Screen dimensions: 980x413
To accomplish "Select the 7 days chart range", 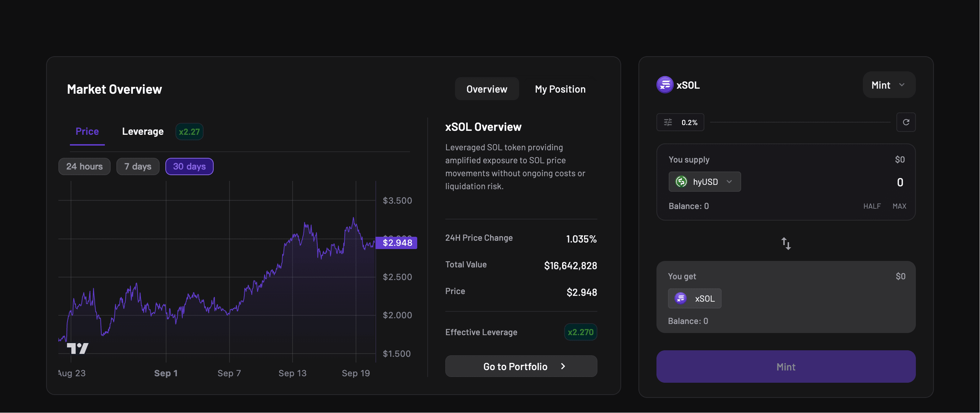I will (x=138, y=166).
